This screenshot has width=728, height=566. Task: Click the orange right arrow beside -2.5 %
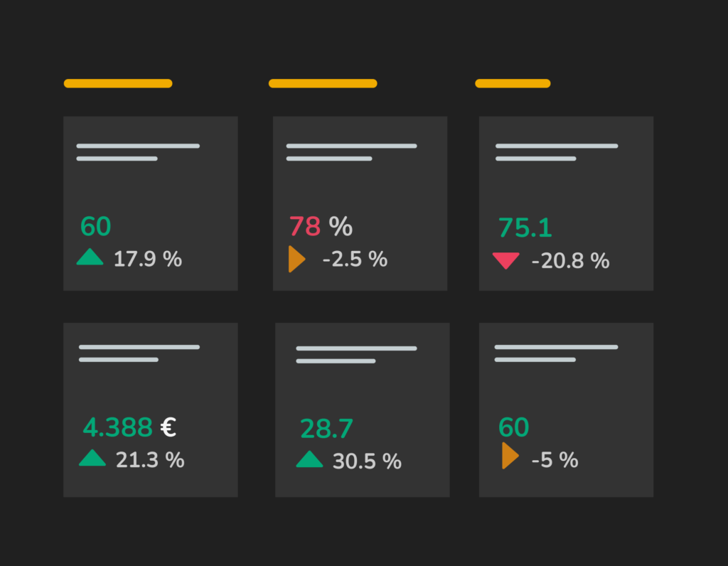[296, 259]
